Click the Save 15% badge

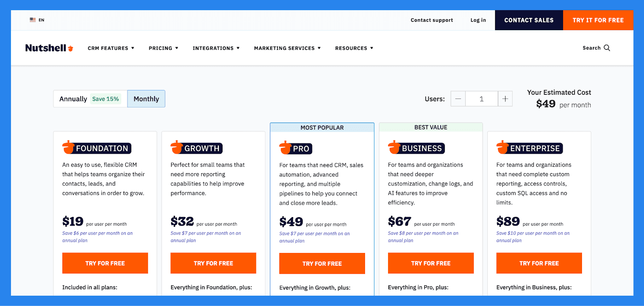(x=105, y=99)
